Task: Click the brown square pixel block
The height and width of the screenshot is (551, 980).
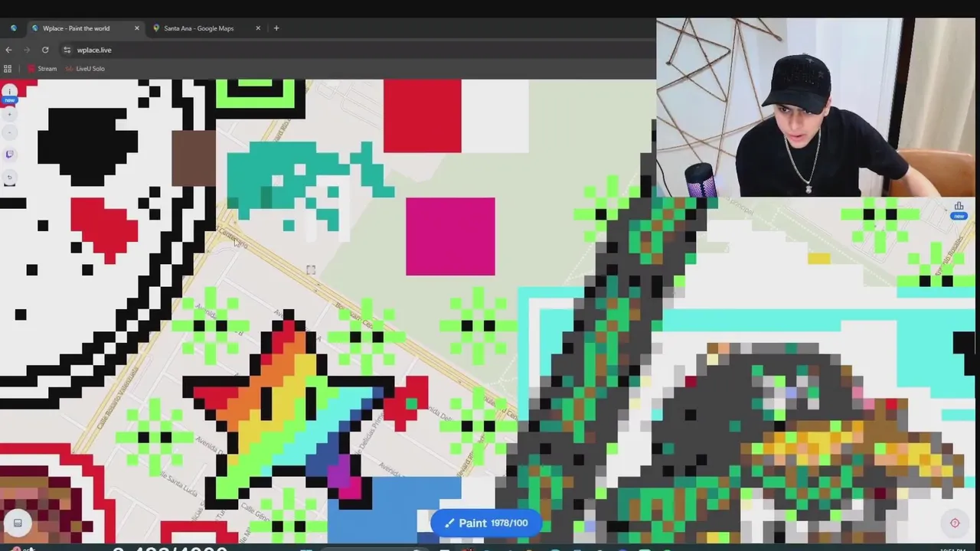Action: 194,158
